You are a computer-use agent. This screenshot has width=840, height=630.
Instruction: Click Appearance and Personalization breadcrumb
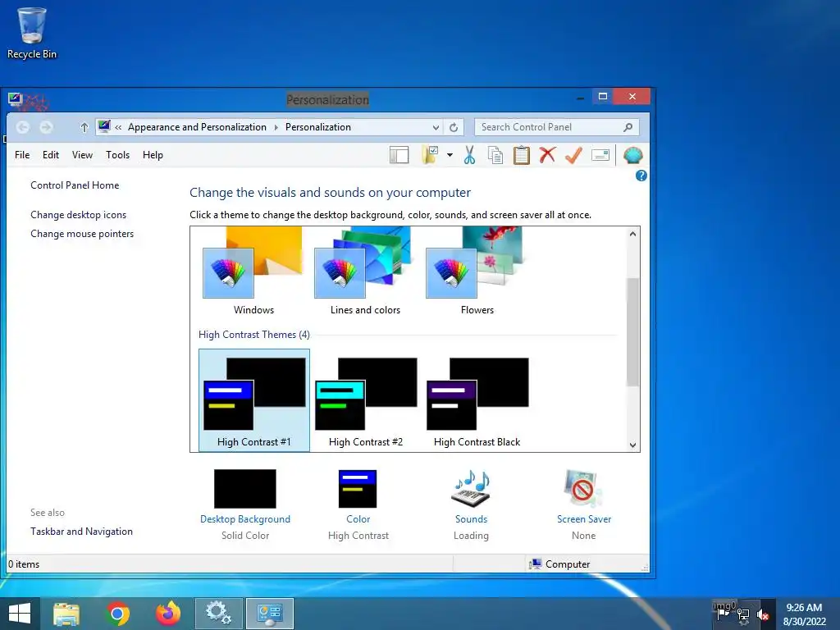pyautogui.click(x=197, y=127)
